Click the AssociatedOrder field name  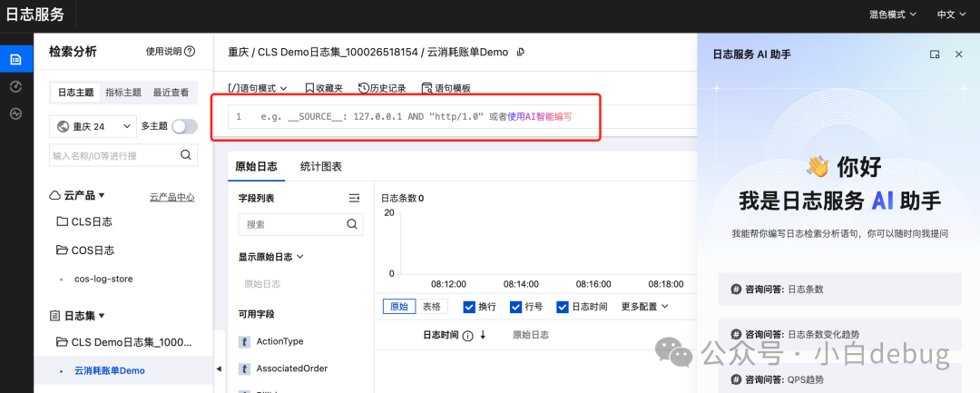[292, 368]
